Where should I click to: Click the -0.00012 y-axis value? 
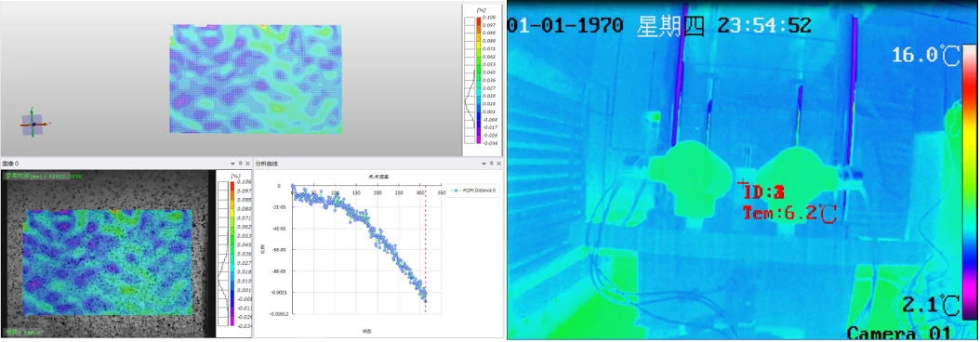pos(279,313)
